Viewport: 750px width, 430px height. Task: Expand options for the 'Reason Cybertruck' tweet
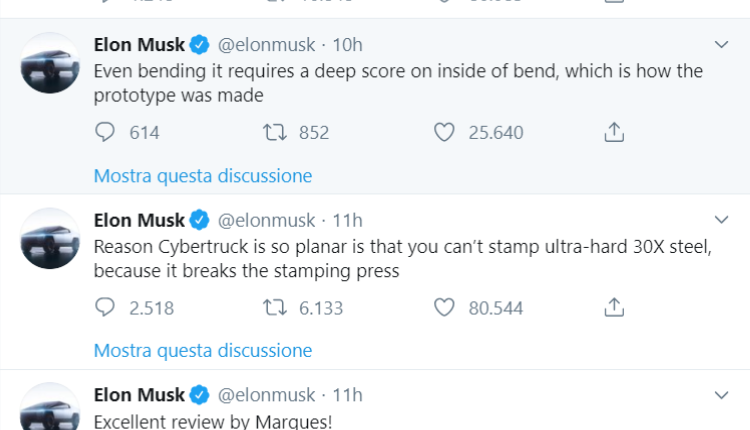[721, 220]
